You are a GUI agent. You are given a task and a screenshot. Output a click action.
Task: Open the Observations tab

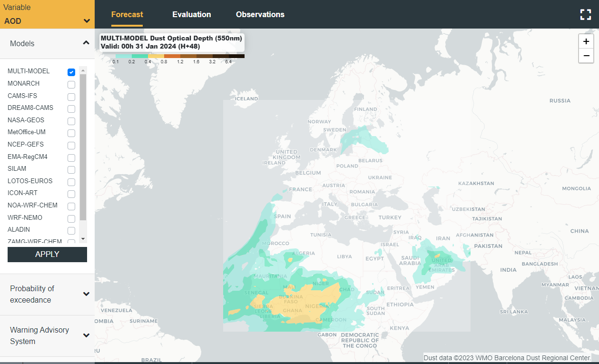tap(260, 14)
